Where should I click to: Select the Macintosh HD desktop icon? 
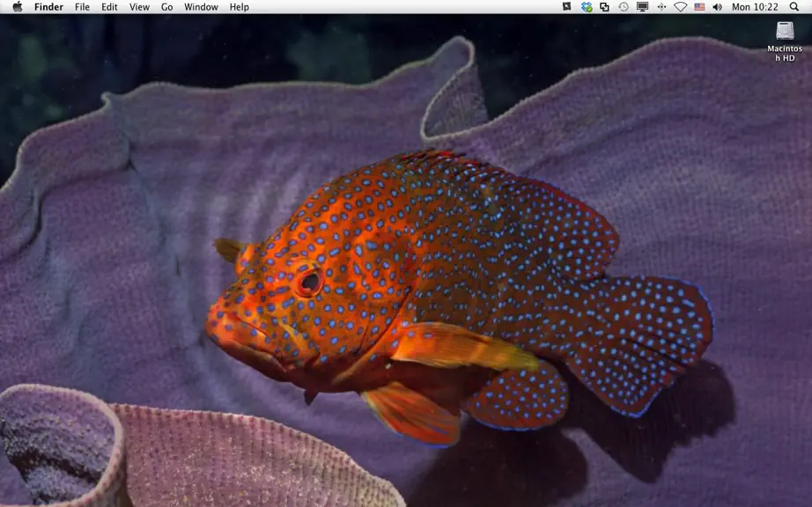(785, 41)
